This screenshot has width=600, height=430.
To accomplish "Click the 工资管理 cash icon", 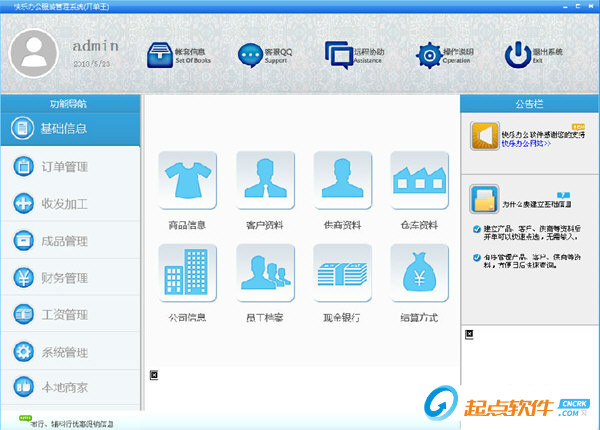I will click(x=23, y=314).
